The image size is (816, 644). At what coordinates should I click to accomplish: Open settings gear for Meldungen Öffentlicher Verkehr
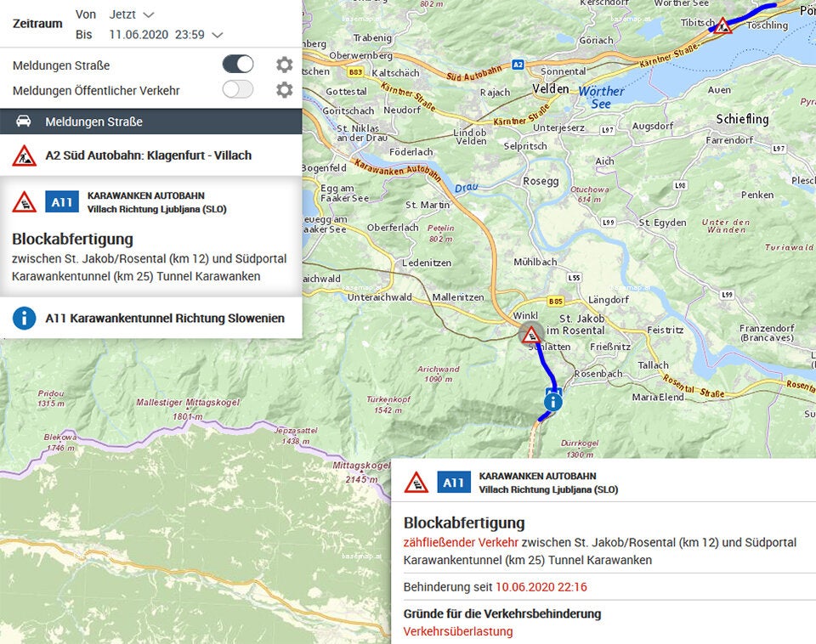tap(284, 90)
